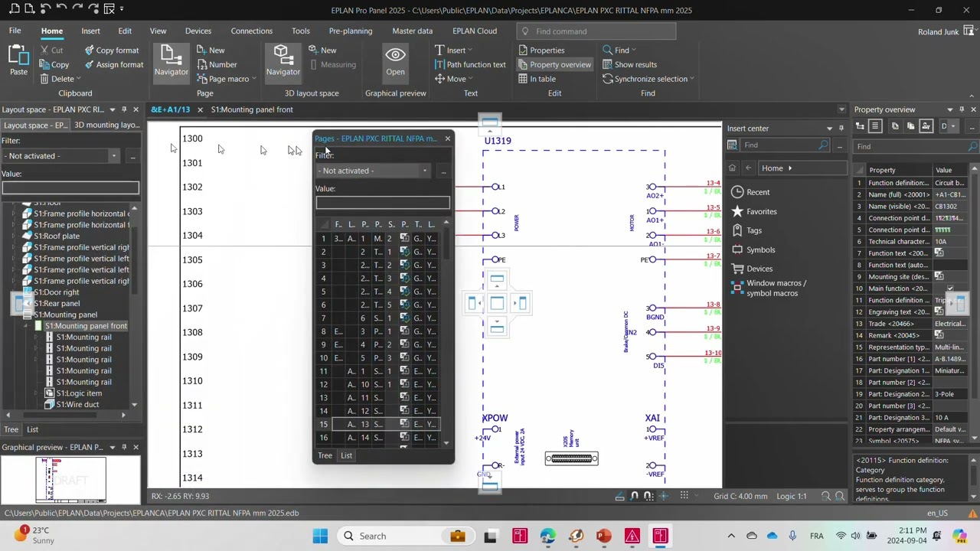Screen dimensions: 980x551
Task: Click the Cut scissors icon
Action: (45, 51)
